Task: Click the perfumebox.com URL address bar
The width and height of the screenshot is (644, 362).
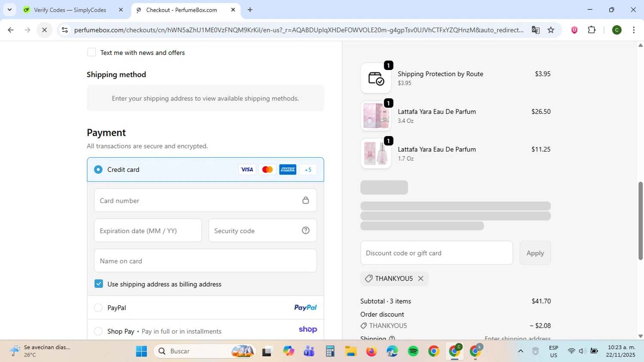Action: 298,30
